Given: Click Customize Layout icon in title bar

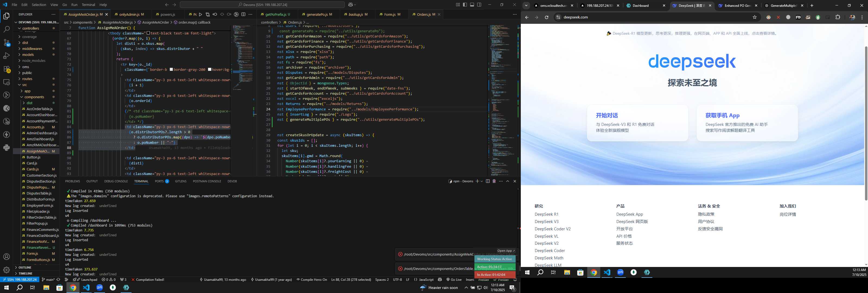Looking at the screenshot, I should click(458, 5).
